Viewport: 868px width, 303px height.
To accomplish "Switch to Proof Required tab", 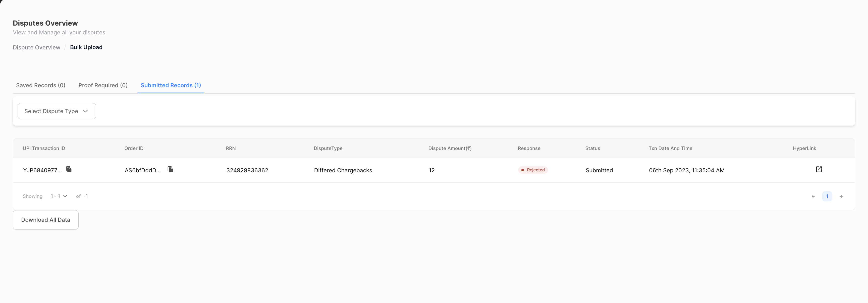I will click(103, 86).
